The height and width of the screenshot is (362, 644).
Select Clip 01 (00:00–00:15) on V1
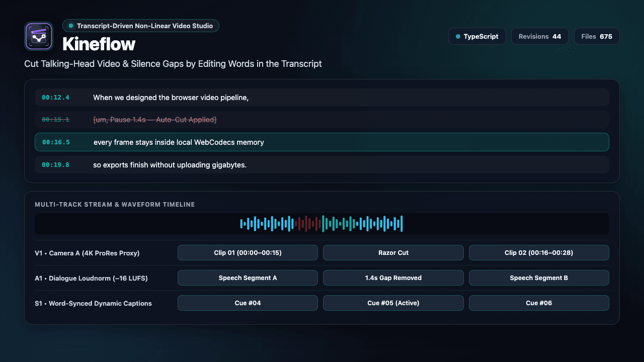click(248, 253)
